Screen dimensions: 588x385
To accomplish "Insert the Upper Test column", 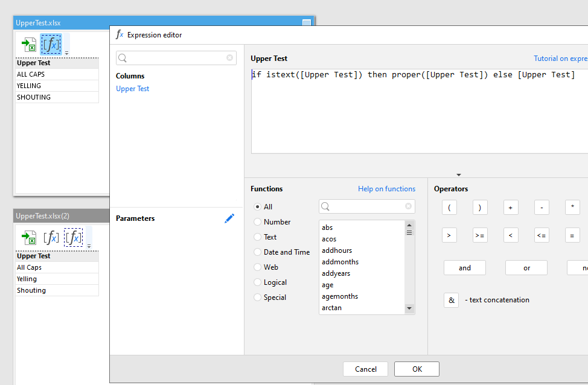I will click(132, 89).
